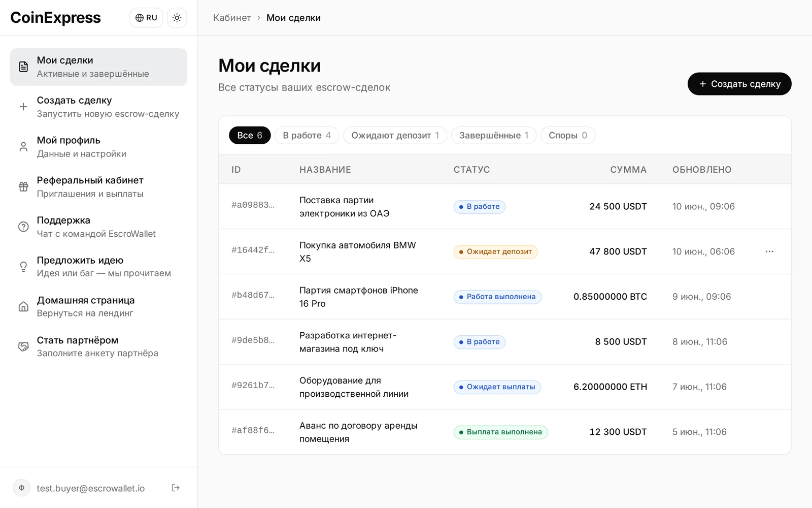812x508 pixels.
Task: Open deal Аванс по договору аренды помещения
Action: pos(358,432)
